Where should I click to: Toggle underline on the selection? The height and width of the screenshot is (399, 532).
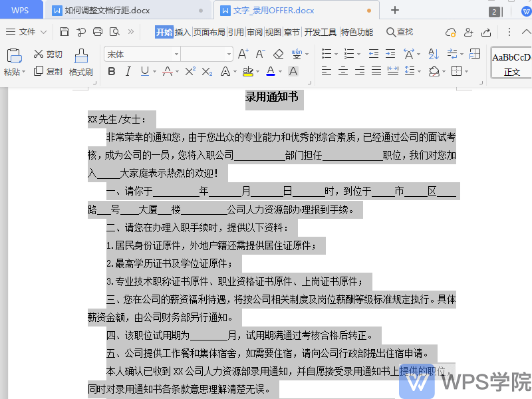point(144,70)
